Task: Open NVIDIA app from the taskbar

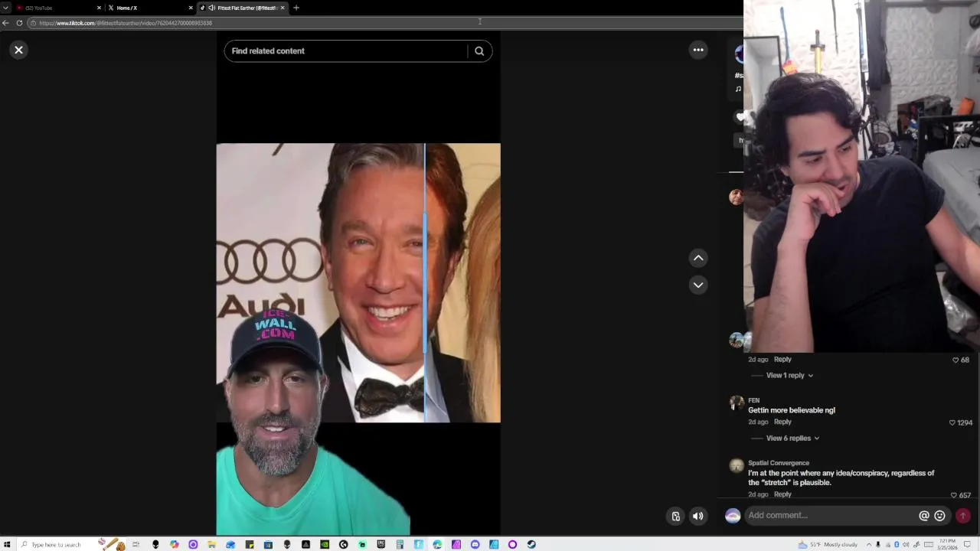Action: 325,544
